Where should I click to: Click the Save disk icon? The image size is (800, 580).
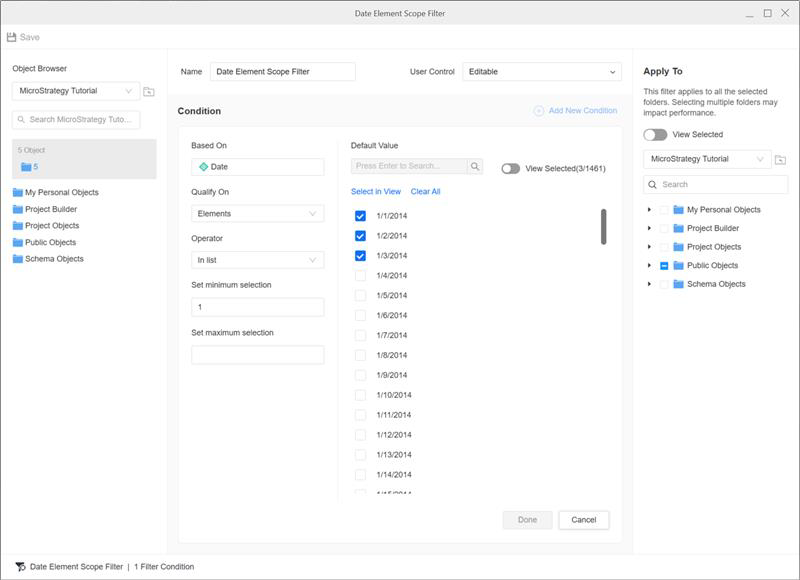coord(12,37)
